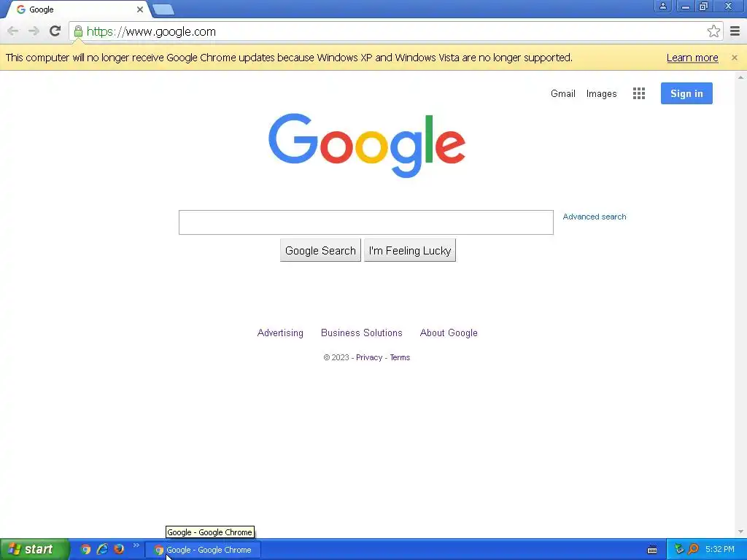
Task: Focus the Google search text box
Action: [x=366, y=222]
